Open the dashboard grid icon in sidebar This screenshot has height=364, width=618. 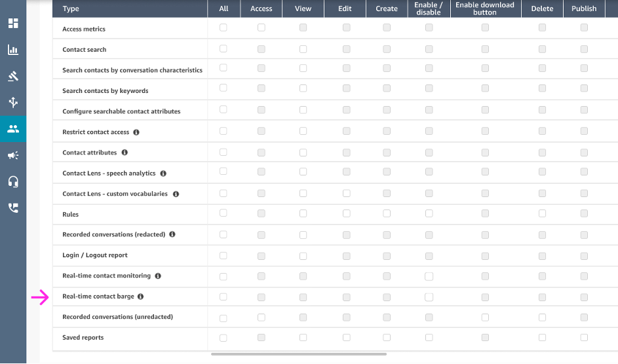click(13, 23)
